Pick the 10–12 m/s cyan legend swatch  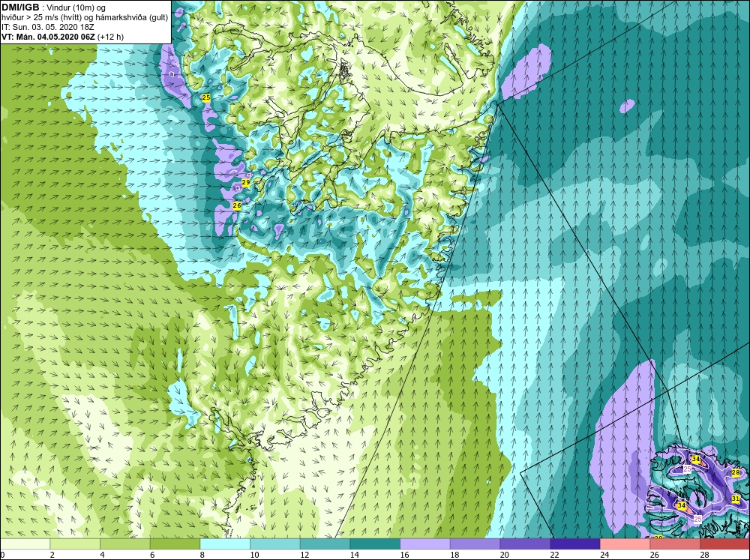coord(275,544)
